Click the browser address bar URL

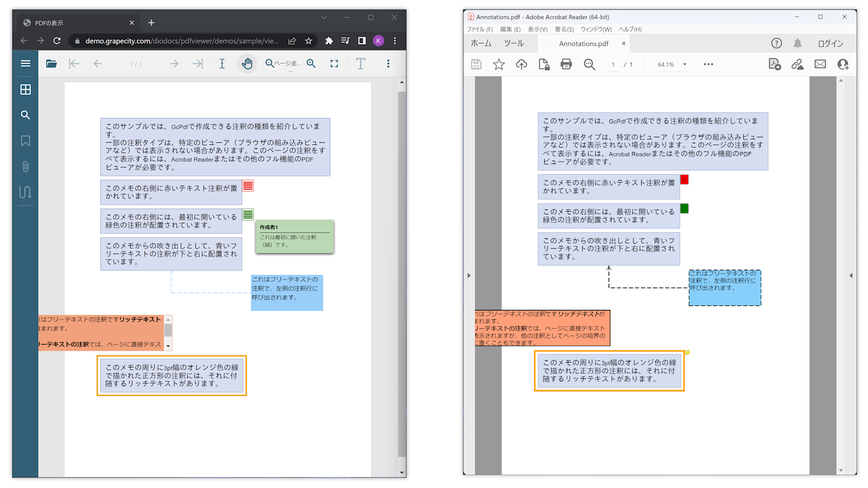(x=182, y=41)
